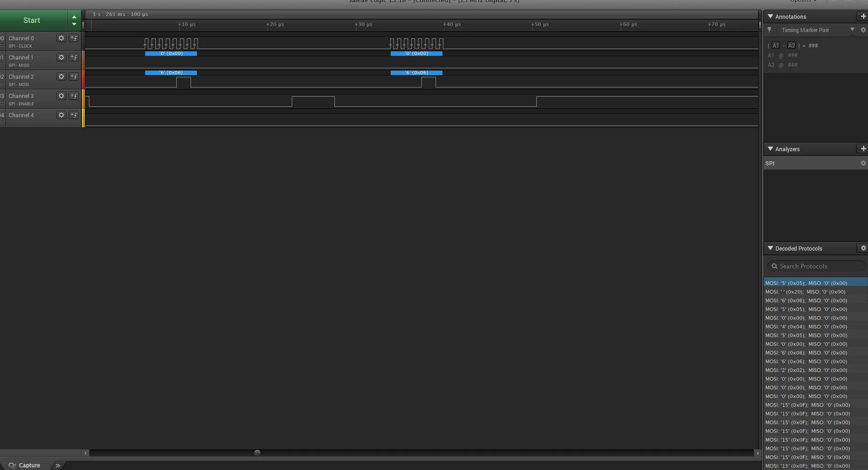Place timing marker A2
The image size is (868, 470).
click(x=792, y=46)
